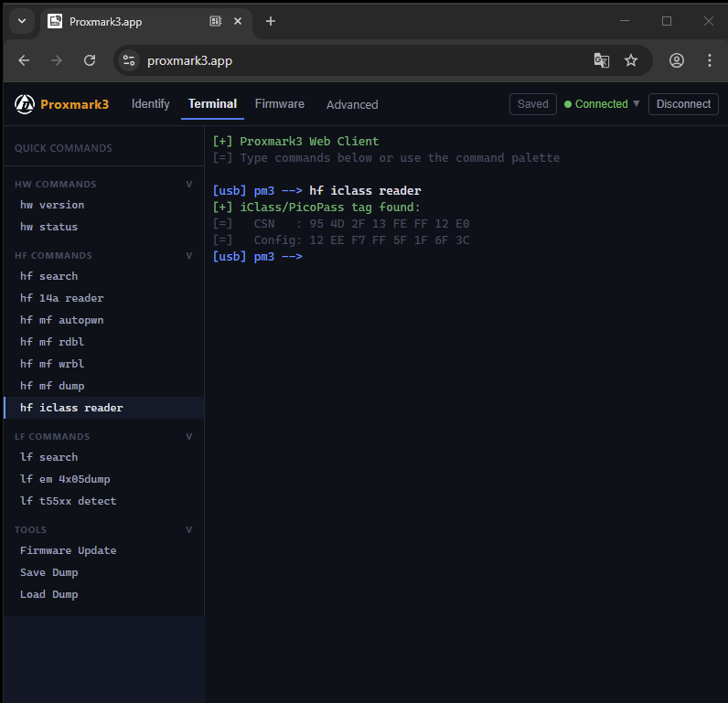Click the CSN value line in terminal
This screenshot has width=728, height=703.
341,224
